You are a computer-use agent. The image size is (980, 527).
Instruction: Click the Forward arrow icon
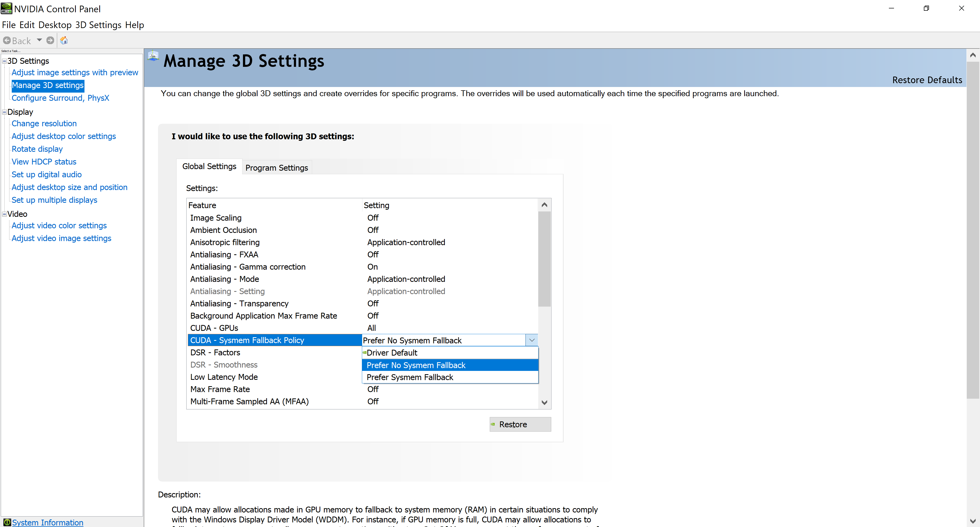click(x=50, y=40)
